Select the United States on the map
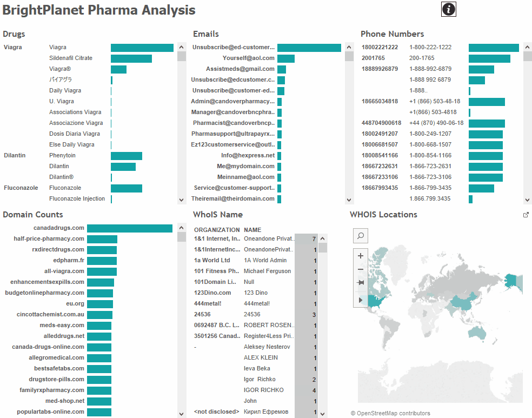Image resolution: width=532 pixels, height=418 pixels. pyautogui.click(x=377, y=302)
